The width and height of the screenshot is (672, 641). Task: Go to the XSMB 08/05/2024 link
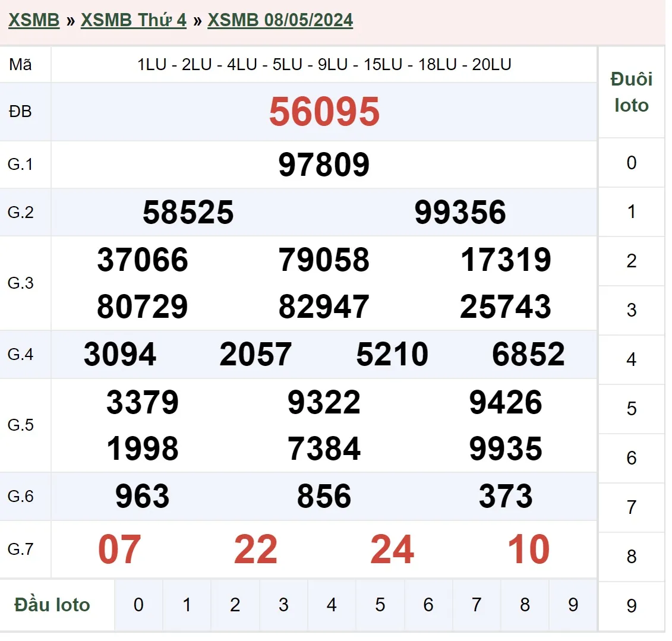(x=280, y=20)
